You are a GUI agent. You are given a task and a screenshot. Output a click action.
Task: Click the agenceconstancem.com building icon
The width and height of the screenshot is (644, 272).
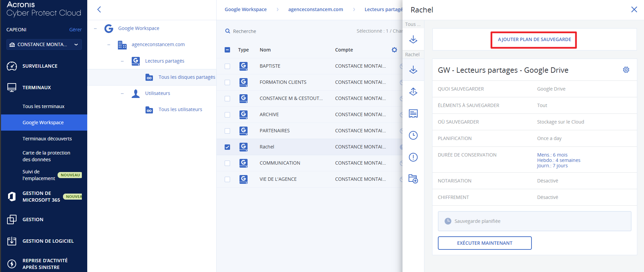click(122, 44)
